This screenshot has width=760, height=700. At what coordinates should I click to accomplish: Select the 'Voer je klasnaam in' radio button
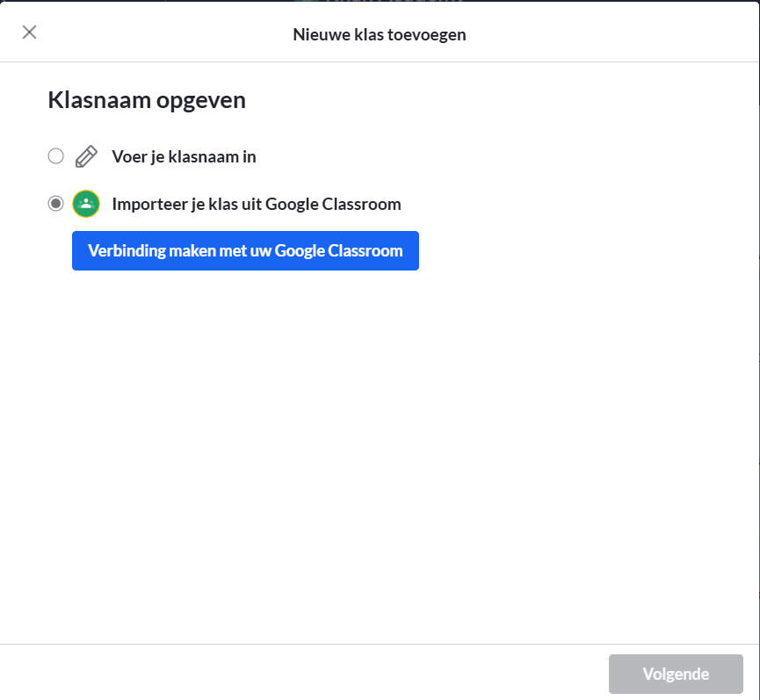(x=55, y=156)
